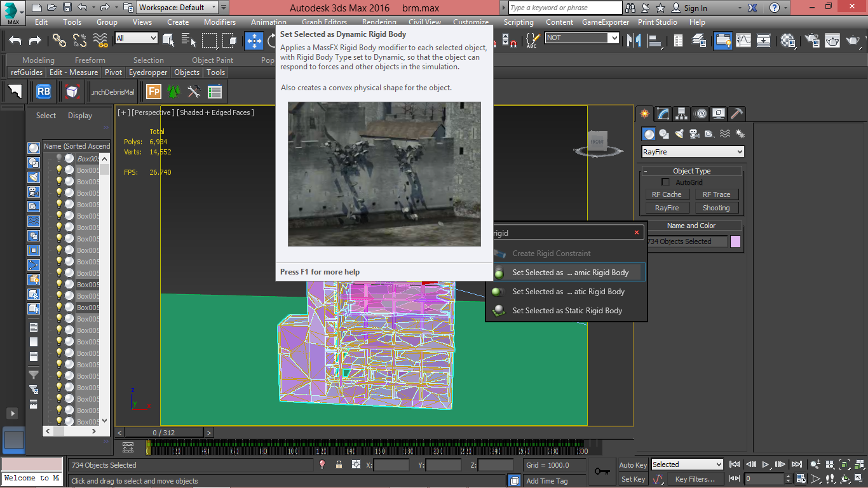The width and height of the screenshot is (868, 488).
Task: Toggle the Selection Lock padlock in status bar
Action: tap(339, 464)
